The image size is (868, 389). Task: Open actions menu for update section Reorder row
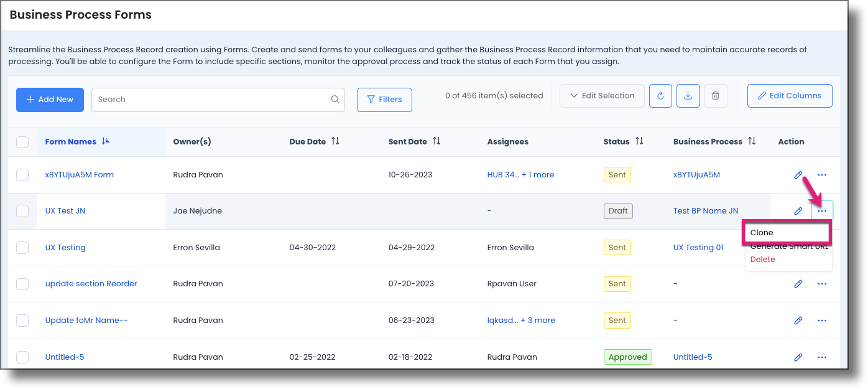pos(822,283)
